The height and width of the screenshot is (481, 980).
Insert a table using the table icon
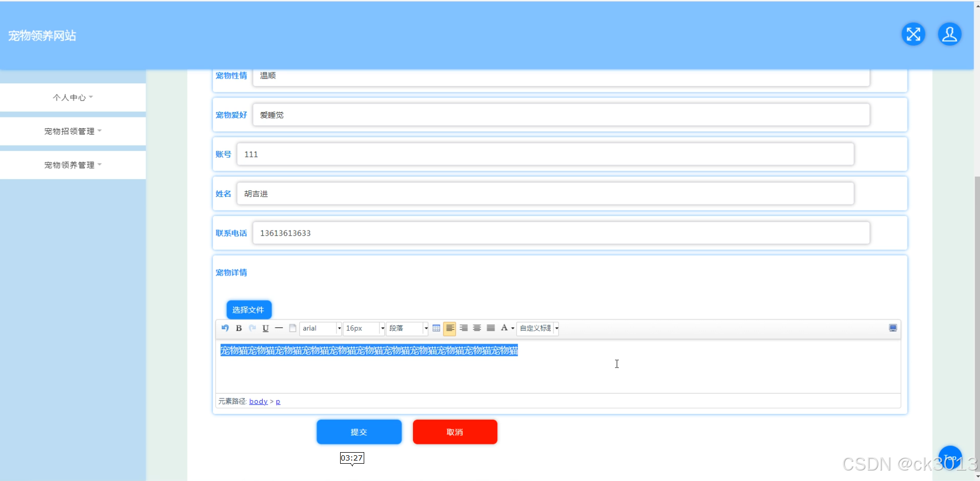tap(436, 328)
